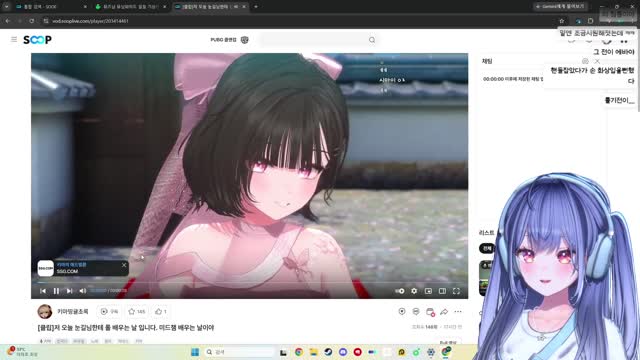Enable picture-in-picture mode
640x360 pixels.
(428, 291)
